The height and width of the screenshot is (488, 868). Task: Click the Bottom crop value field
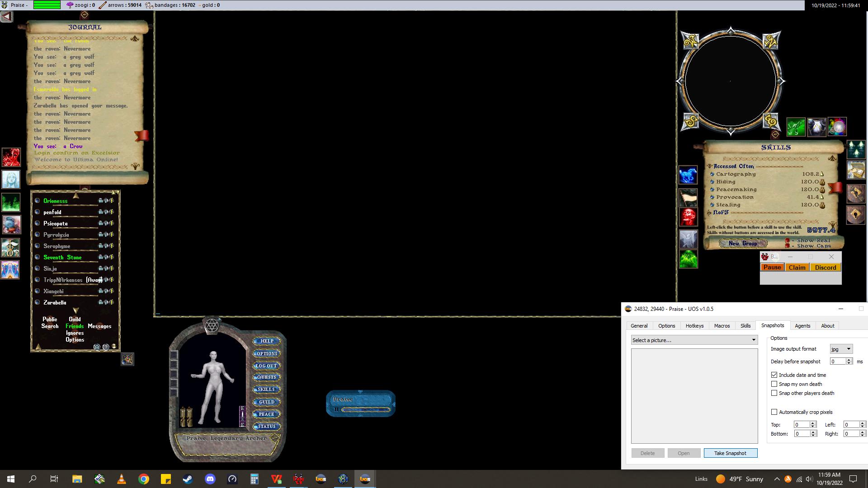click(x=802, y=434)
